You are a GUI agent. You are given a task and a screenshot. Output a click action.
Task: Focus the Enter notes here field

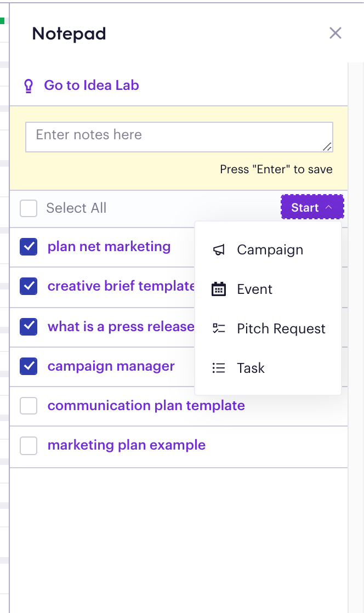pyautogui.click(x=179, y=137)
